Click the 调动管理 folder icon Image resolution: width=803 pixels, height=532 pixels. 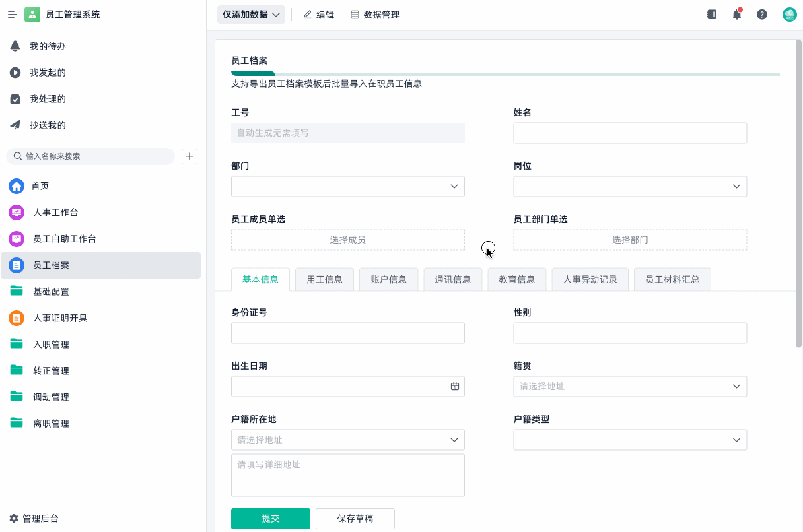17,397
